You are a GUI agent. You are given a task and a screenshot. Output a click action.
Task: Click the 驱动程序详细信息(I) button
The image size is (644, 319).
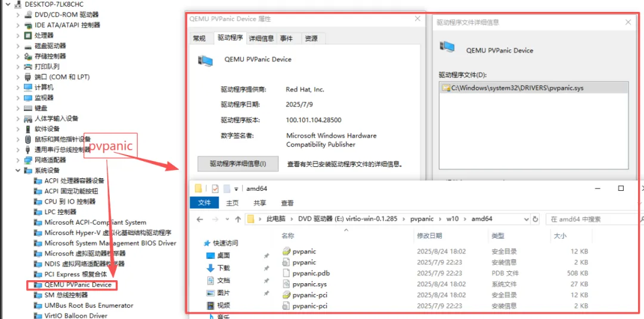[x=238, y=163]
